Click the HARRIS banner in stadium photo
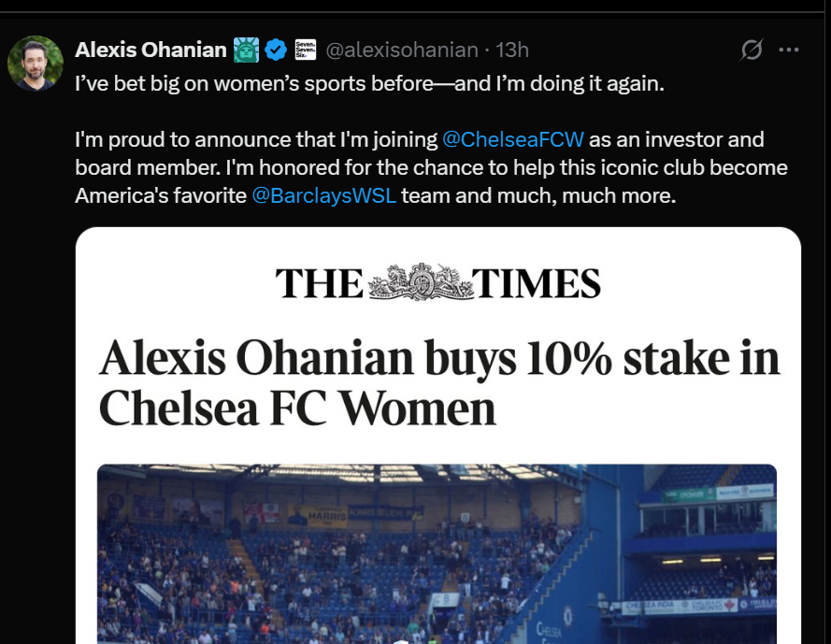The width and height of the screenshot is (831, 644). [320, 516]
